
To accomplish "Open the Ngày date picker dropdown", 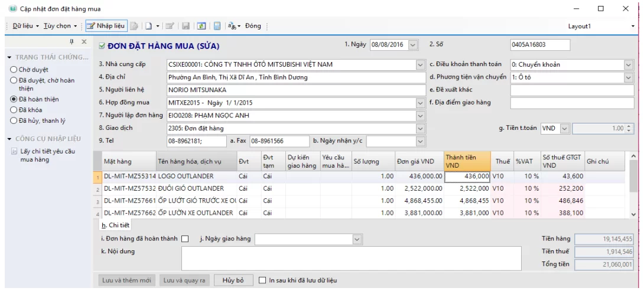I will pos(412,45).
